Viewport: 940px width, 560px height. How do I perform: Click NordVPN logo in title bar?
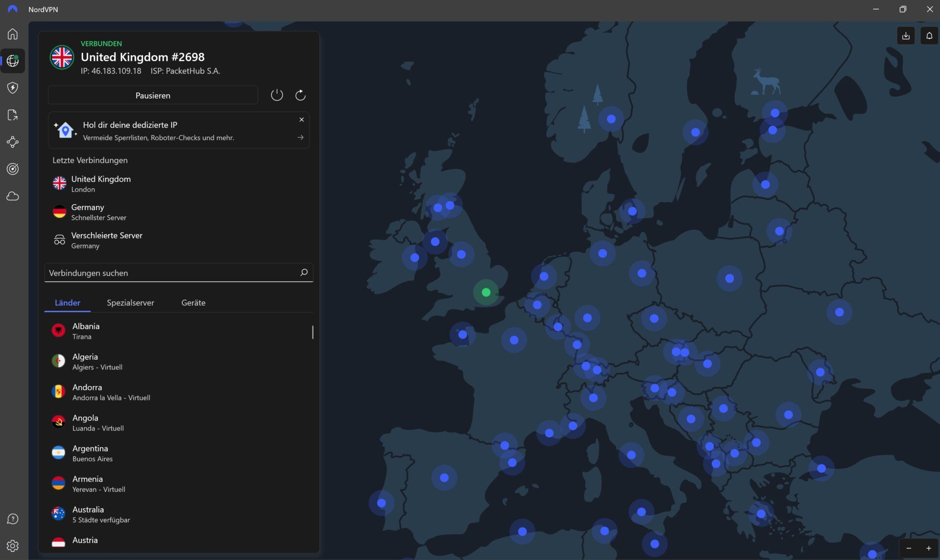click(13, 9)
